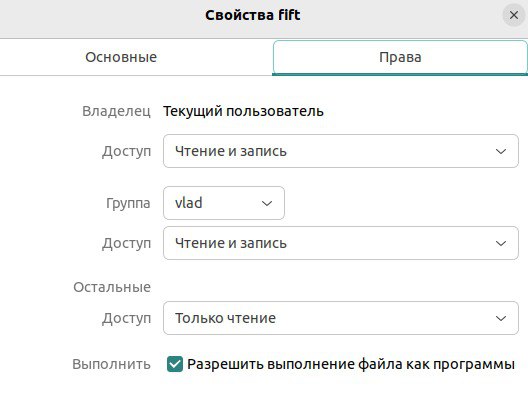
Task: Click the Текущий пользователь owner text
Action: [243, 111]
